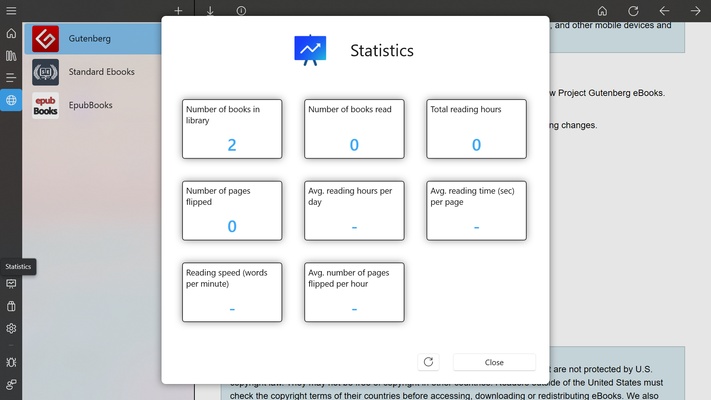
Task: Add a new catalog with plus icon
Action: (178, 10)
